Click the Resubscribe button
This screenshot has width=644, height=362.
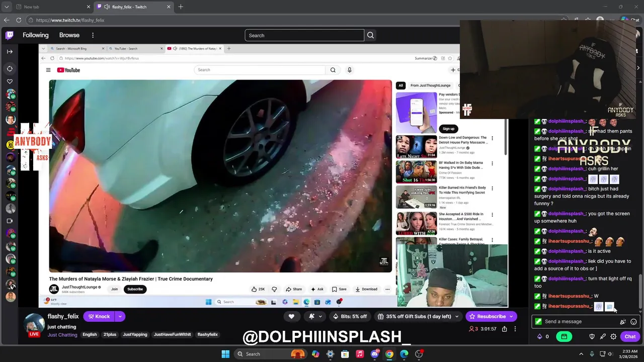487,316
